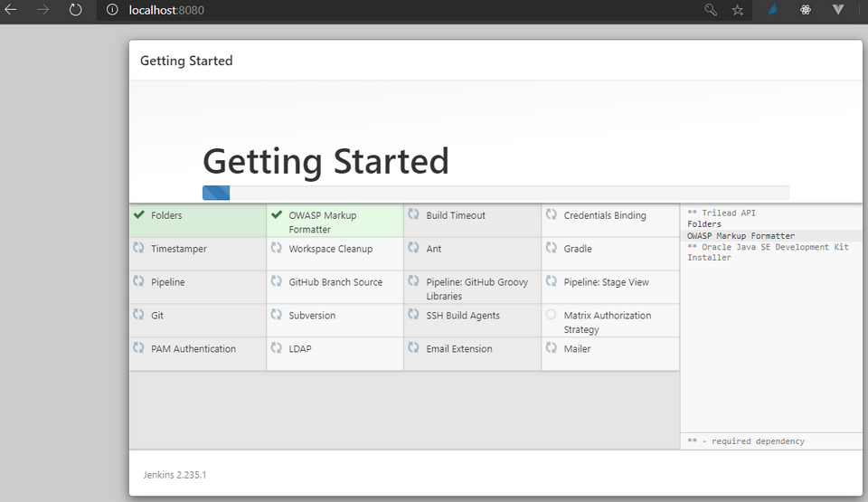Click the spinner icon beside PAM Authentication

[x=138, y=346]
